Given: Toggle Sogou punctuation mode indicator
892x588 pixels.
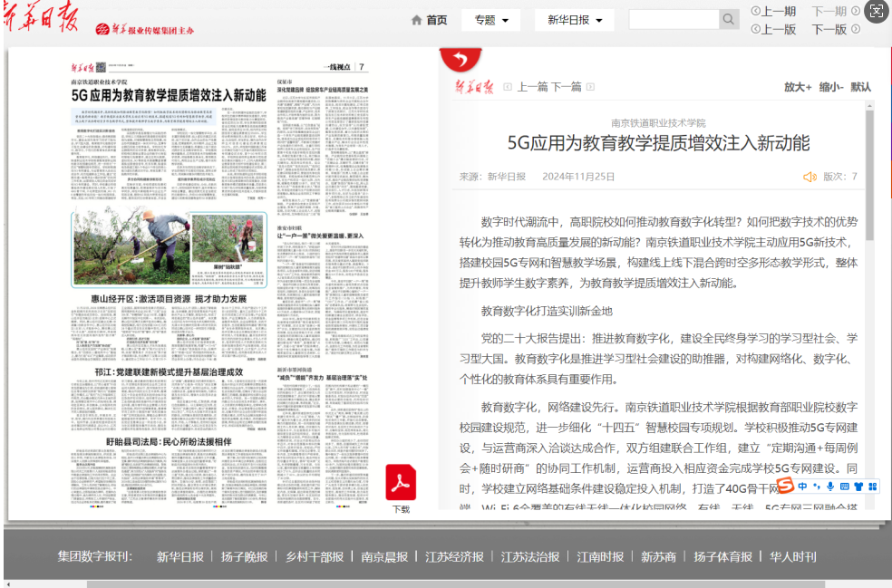Looking at the screenshot, I should [x=817, y=487].
